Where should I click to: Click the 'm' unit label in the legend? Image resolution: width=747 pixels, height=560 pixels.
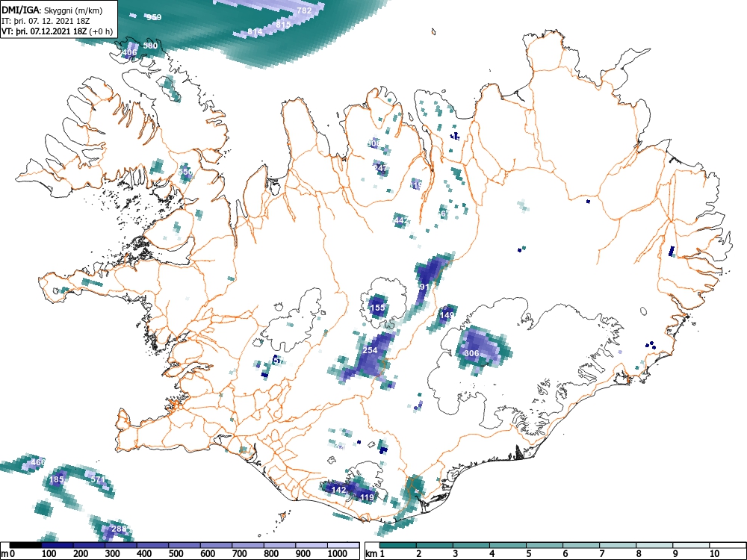pos(4,554)
